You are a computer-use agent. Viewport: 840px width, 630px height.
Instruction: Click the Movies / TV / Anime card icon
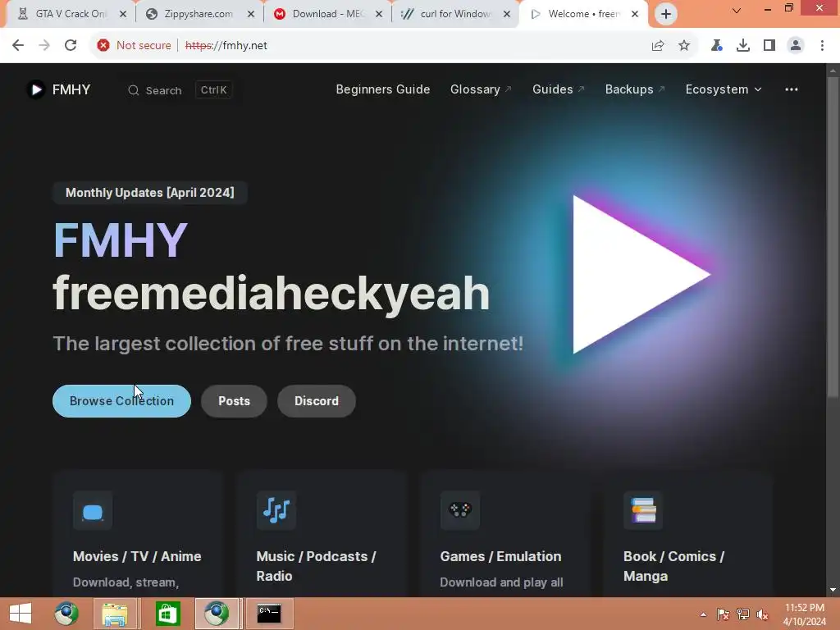(x=93, y=511)
